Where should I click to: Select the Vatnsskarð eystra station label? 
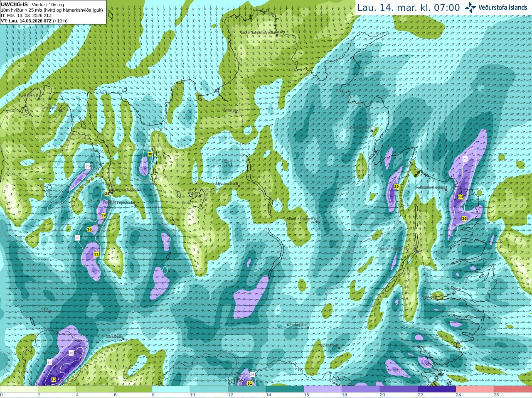coord(431,187)
